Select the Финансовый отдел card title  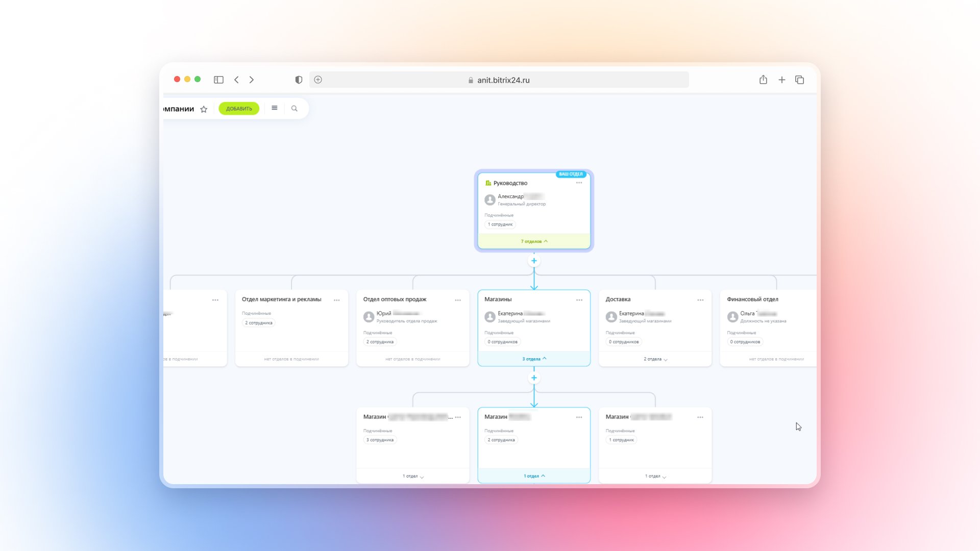pyautogui.click(x=752, y=299)
